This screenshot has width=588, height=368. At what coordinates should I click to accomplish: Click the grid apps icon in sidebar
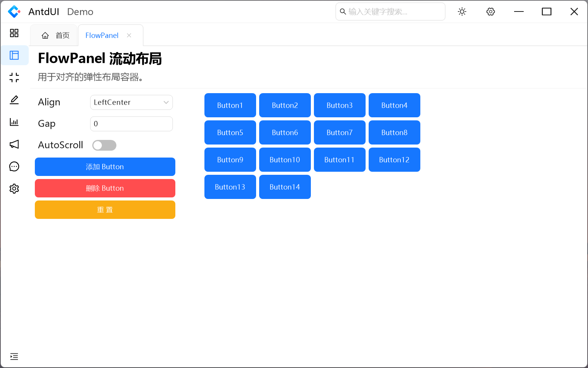(x=14, y=33)
